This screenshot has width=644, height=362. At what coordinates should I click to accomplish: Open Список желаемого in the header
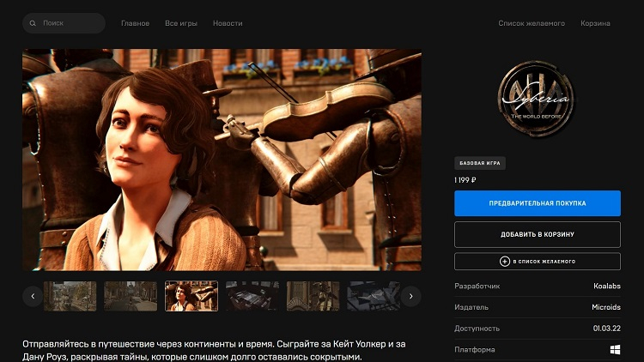(532, 23)
